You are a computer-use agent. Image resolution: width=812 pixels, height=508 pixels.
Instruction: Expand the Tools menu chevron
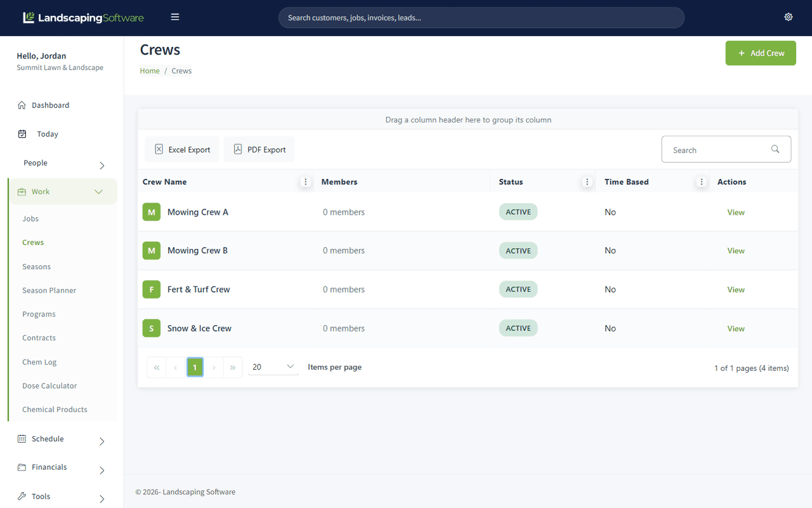pyautogui.click(x=102, y=499)
